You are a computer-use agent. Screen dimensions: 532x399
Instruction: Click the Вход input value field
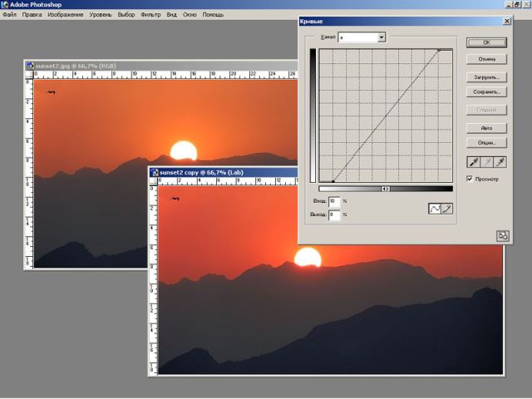click(x=334, y=201)
